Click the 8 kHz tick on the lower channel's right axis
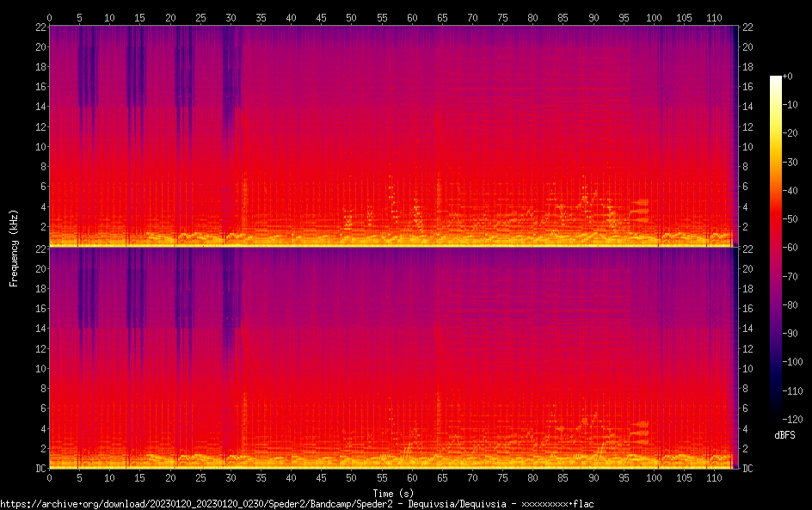The width and height of the screenshot is (812, 510). point(747,389)
